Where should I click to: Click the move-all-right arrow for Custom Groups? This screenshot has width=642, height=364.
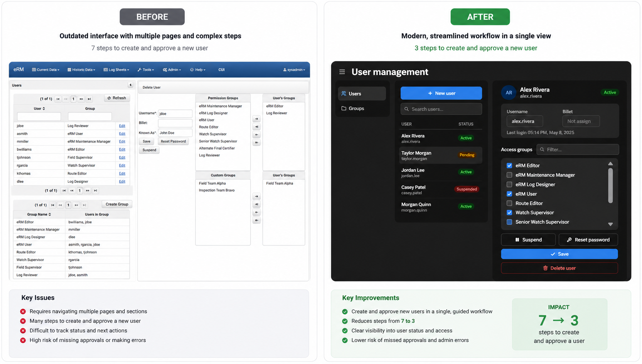[256, 204]
